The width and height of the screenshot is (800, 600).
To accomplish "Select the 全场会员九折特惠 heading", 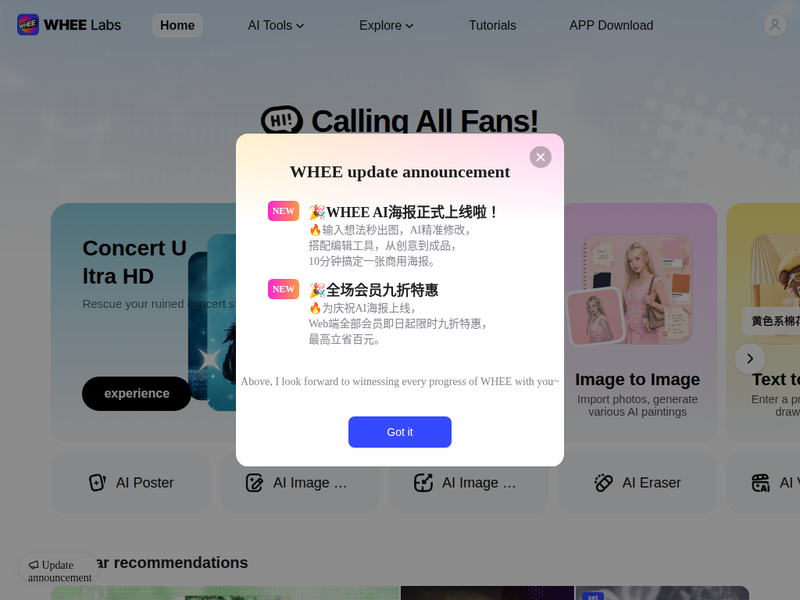I will (x=374, y=290).
